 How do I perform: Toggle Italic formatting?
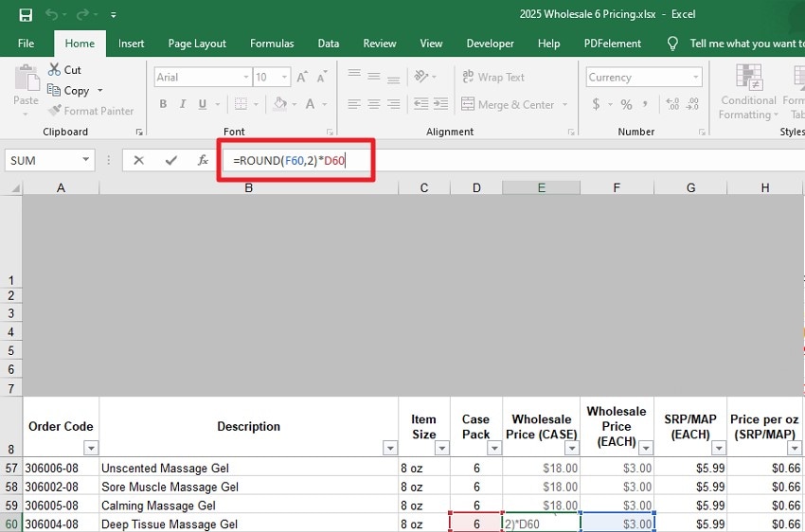point(183,104)
